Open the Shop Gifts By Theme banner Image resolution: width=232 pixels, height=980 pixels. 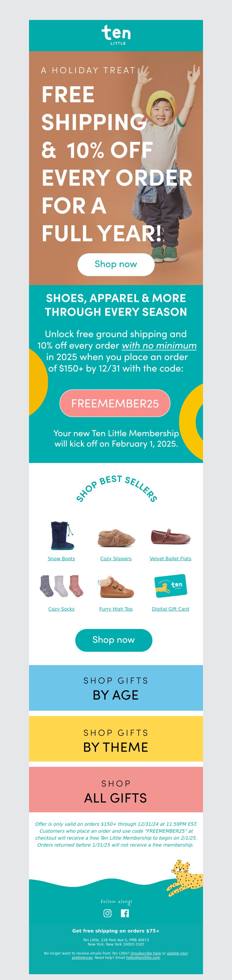116,740
